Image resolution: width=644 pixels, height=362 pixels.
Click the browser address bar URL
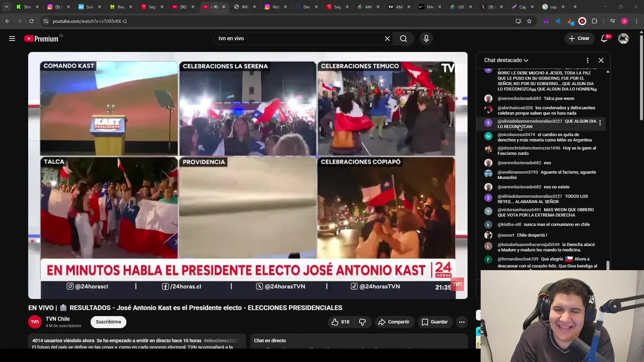point(90,21)
